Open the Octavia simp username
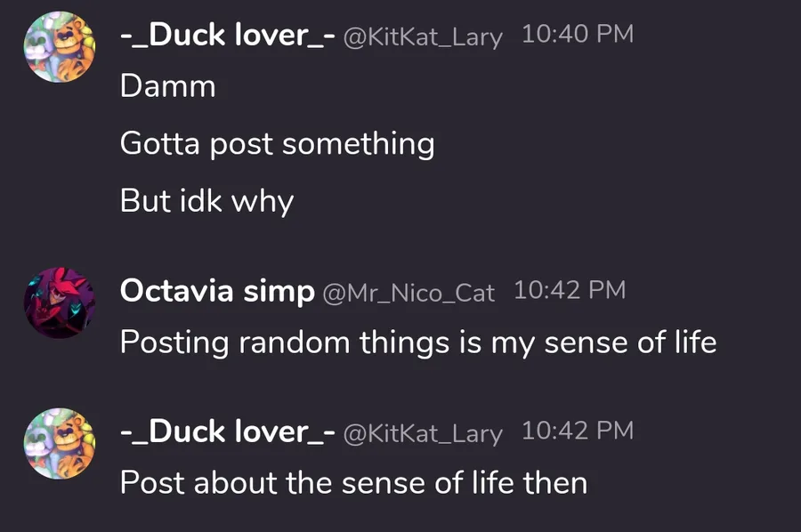This screenshot has height=532, width=801. [x=218, y=292]
